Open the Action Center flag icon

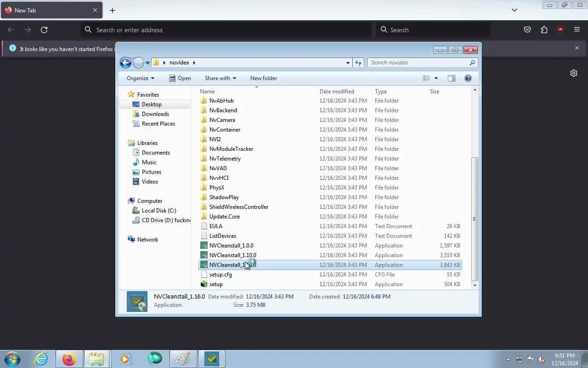coord(530,359)
